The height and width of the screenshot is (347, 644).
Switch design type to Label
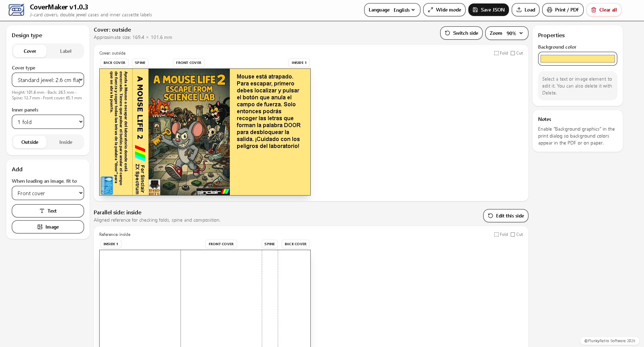click(66, 51)
